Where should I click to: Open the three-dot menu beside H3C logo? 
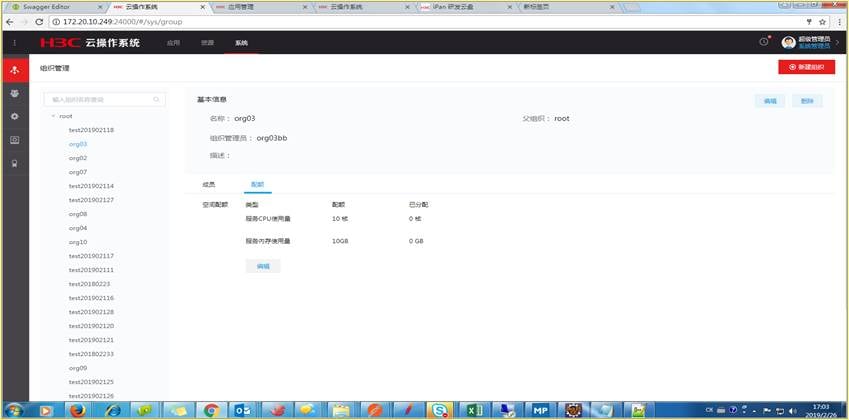pyautogui.click(x=14, y=43)
